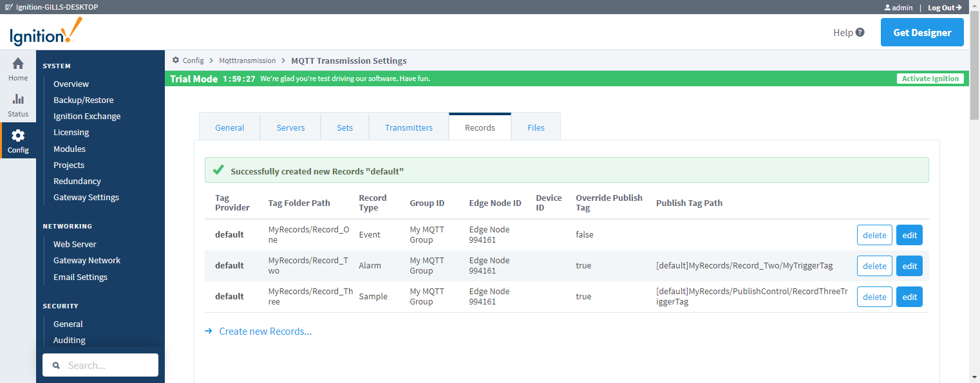Click the RecordThreeTriggerTag publish path
980x383 pixels.
click(x=752, y=296)
